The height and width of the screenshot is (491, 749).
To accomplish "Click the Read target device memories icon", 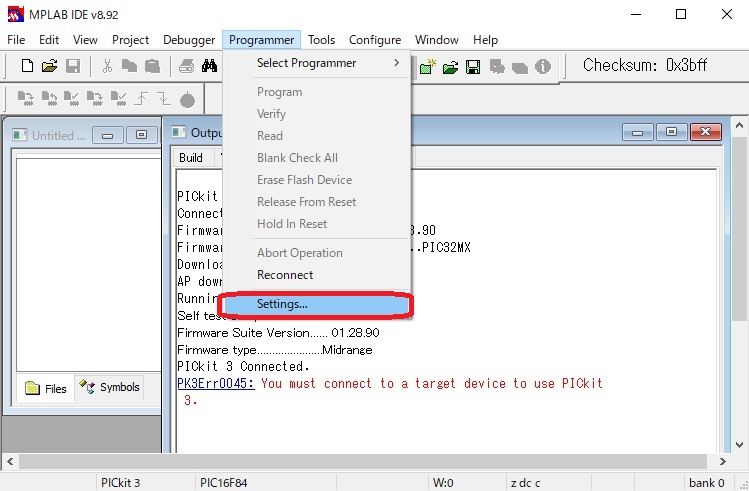I will (x=49, y=98).
